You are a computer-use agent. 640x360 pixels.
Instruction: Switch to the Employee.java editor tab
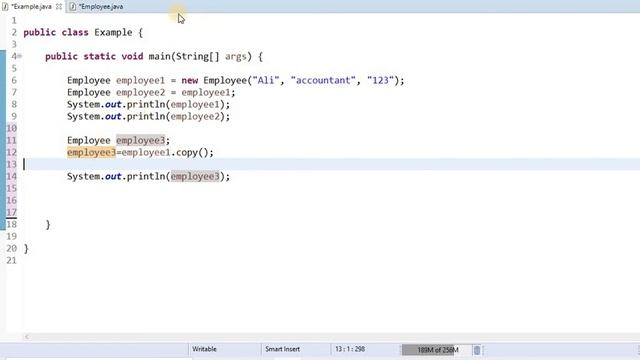(x=100, y=7)
